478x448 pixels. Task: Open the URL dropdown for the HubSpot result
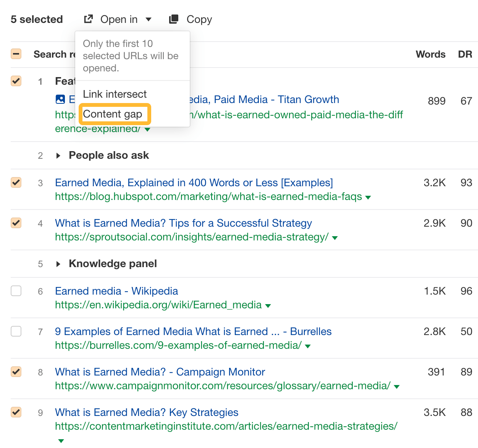click(368, 197)
